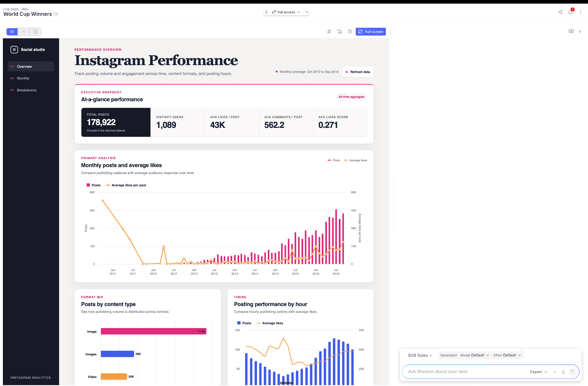The height and width of the screenshot is (386, 588).
Task: Click the Social studio logo icon
Action: [14, 50]
